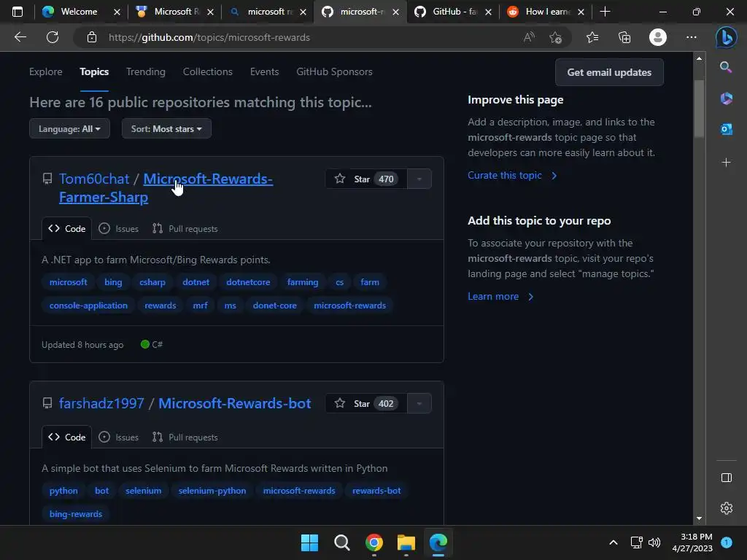The height and width of the screenshot is (560, 747).
Task: Click the csharp topic tag
Action: tap(152, 282)
